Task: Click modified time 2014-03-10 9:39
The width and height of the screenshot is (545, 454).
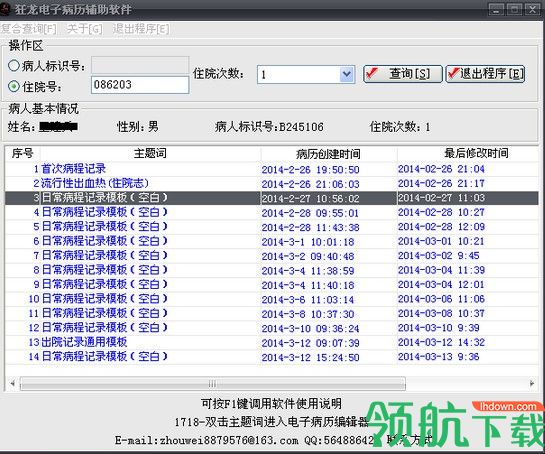Action: 439,327
